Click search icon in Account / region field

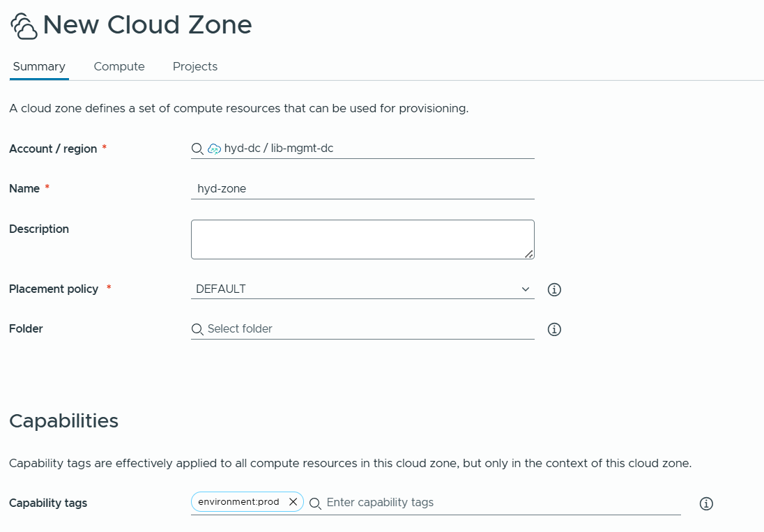197,149
